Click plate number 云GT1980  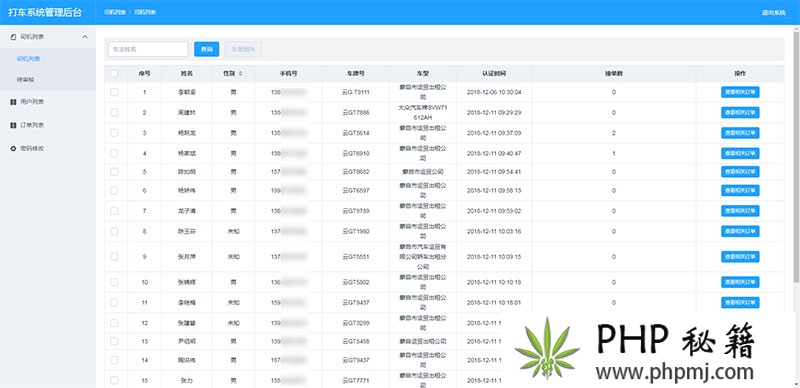click(356, 231)
